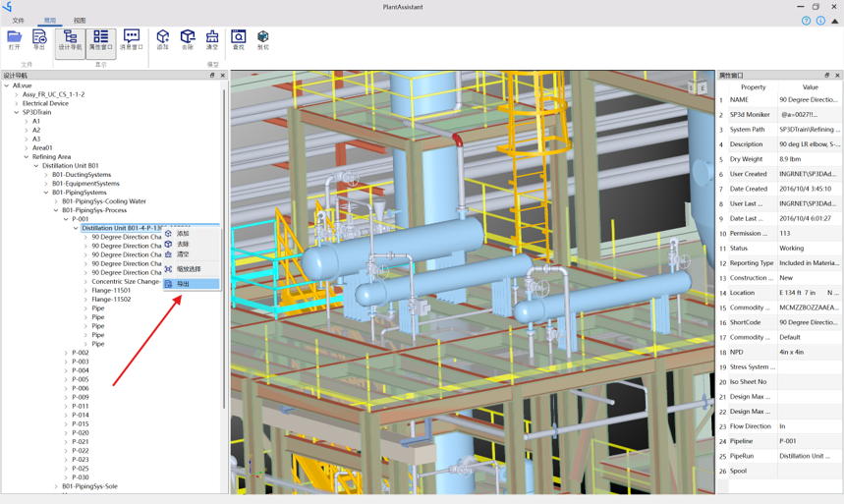The width and height of the screenshot is (844, 504).
Task: Click the Flow Direction property row
Action: pyautogui.click(x=779, y=426)
